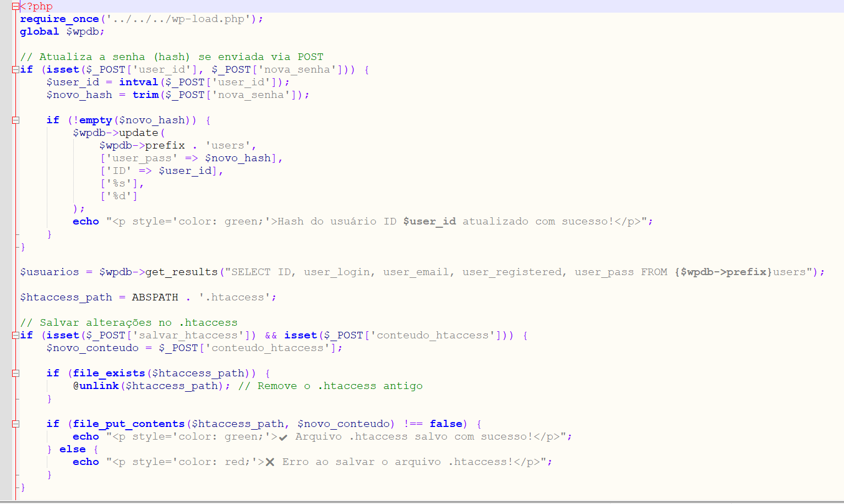
Task: Click the '%s' format string
Action: [x=119, y=184]
